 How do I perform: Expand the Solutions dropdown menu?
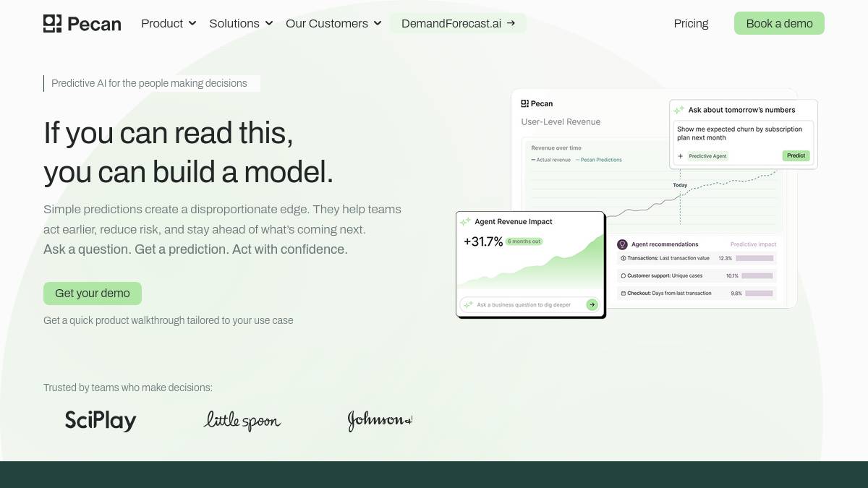tap(241, 23)
